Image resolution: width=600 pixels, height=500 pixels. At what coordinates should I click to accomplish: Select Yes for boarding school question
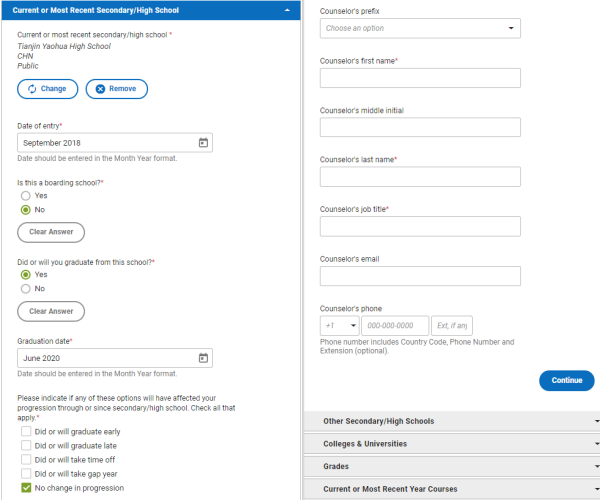click(26, 196)
